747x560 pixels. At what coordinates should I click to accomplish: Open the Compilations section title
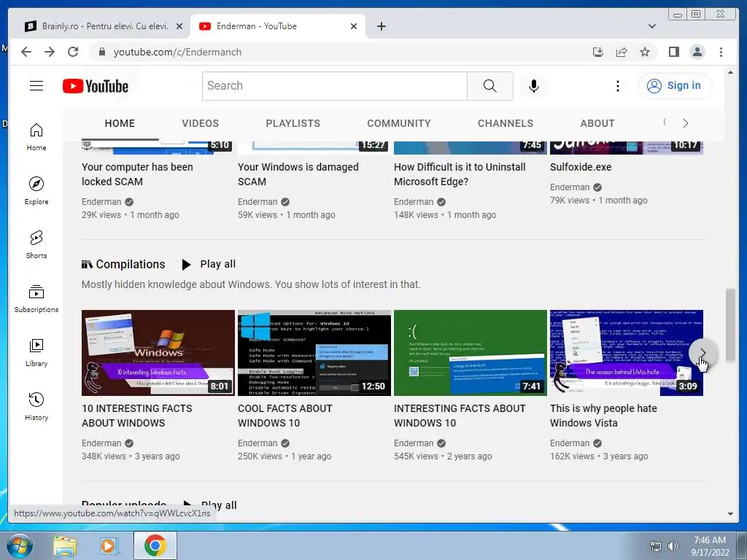130,264
